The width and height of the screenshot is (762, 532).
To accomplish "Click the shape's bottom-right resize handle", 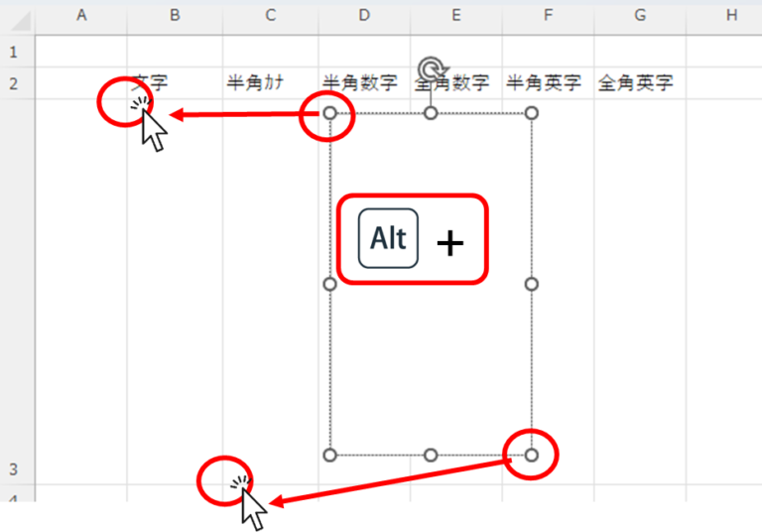I will [532, 456].
